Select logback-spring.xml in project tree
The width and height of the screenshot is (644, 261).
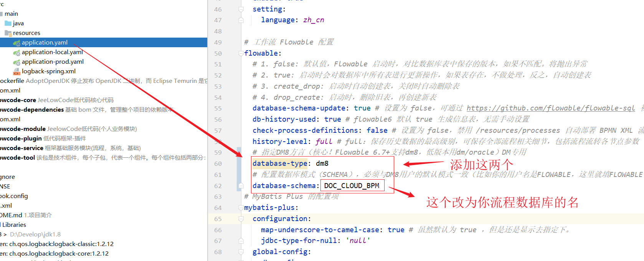(x=49, y=71)
